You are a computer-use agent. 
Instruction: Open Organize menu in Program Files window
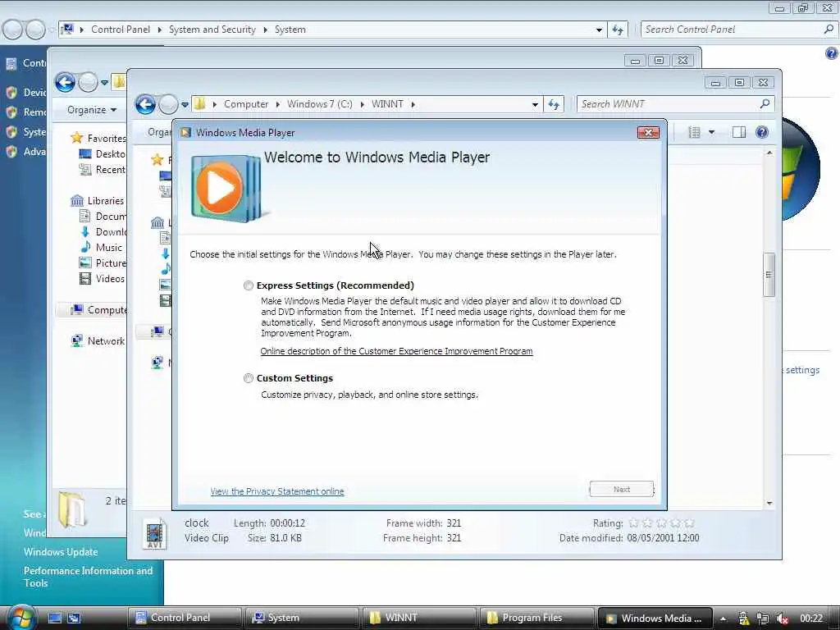(x=92, y=110)
